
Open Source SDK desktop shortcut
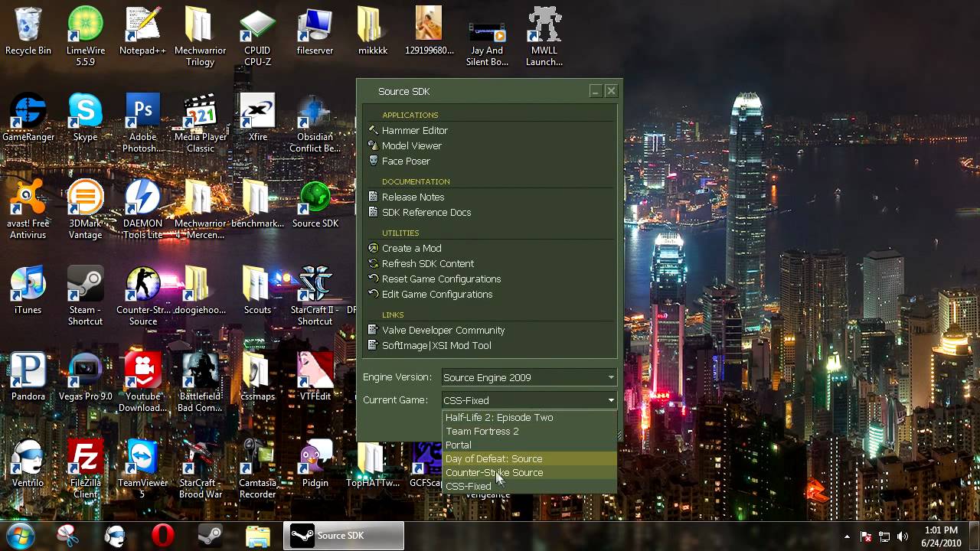point(315,204)
